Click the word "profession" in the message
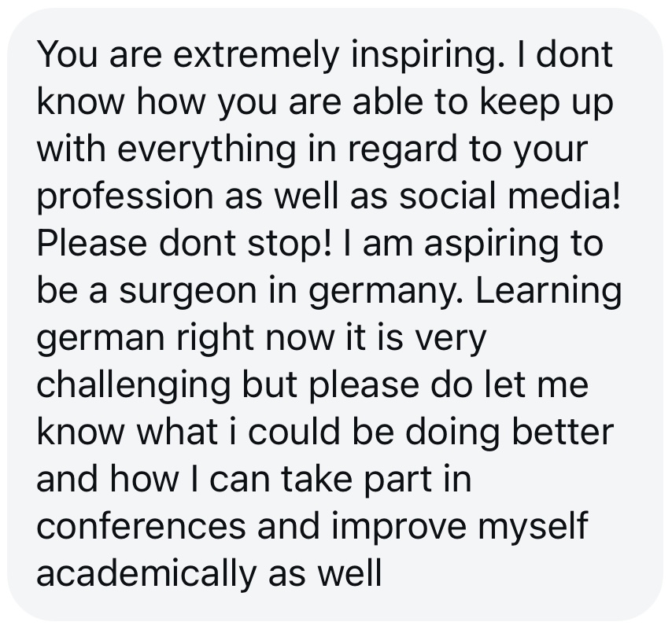 pos(125,197)
